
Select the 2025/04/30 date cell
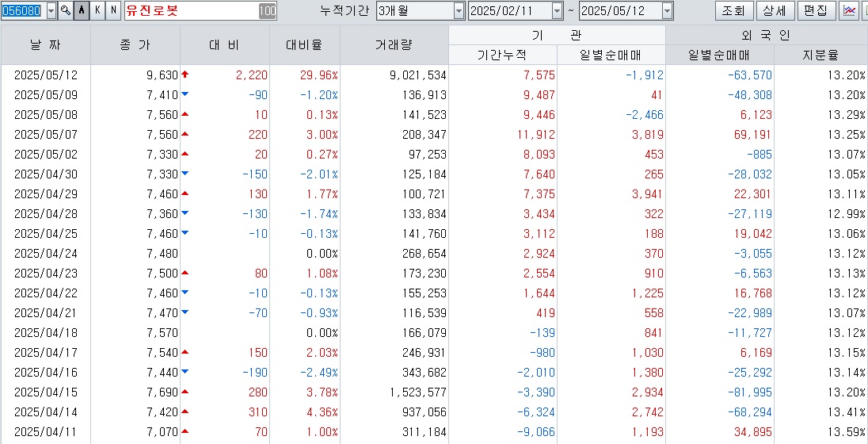point(46,174)
